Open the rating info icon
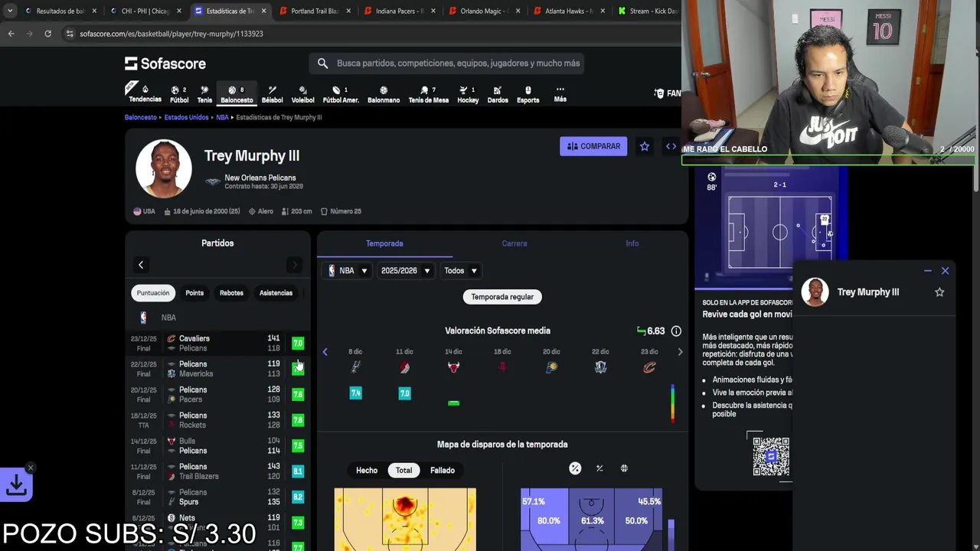Image resolution: width=980 pixels, height=551 pixels. click(676, 331)
